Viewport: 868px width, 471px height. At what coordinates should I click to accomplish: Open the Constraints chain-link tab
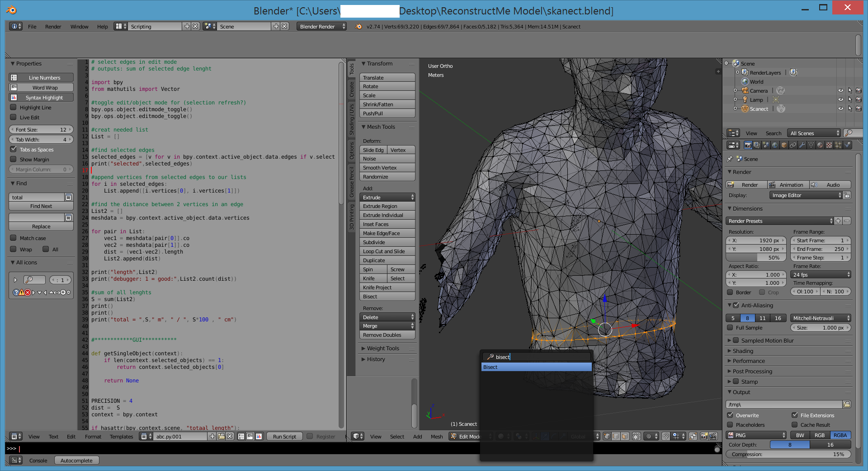tap(793, 145)
